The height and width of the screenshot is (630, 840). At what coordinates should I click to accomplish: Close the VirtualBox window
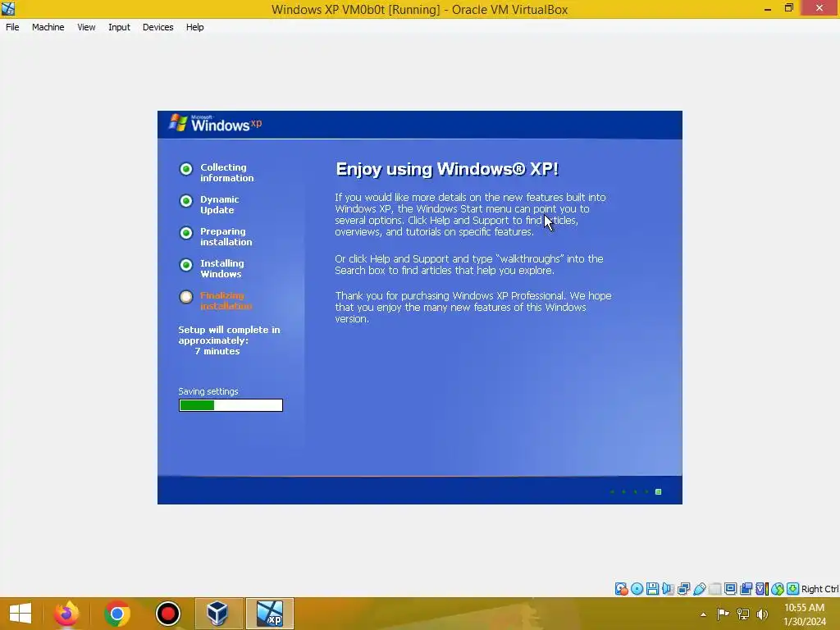coord(819,8)
